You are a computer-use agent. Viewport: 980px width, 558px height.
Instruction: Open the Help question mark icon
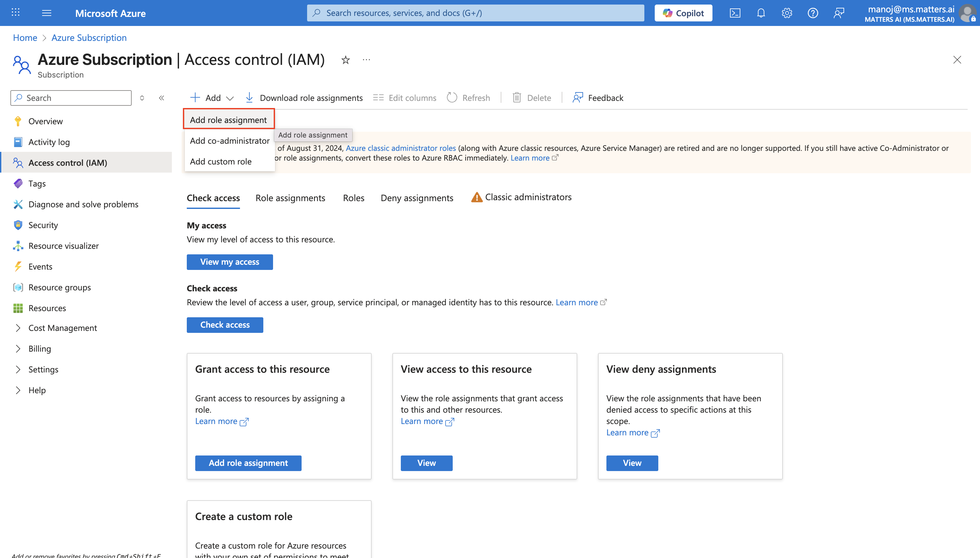point(813,13)
